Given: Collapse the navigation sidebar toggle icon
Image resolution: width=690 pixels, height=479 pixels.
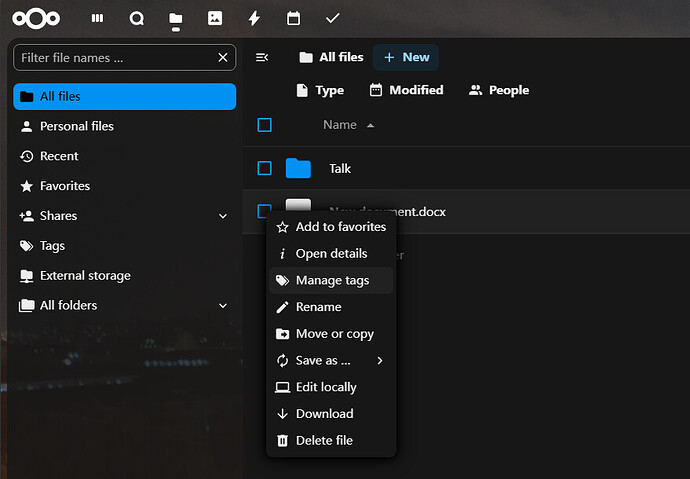Looking at the screenshot, I should coord(262,57).
